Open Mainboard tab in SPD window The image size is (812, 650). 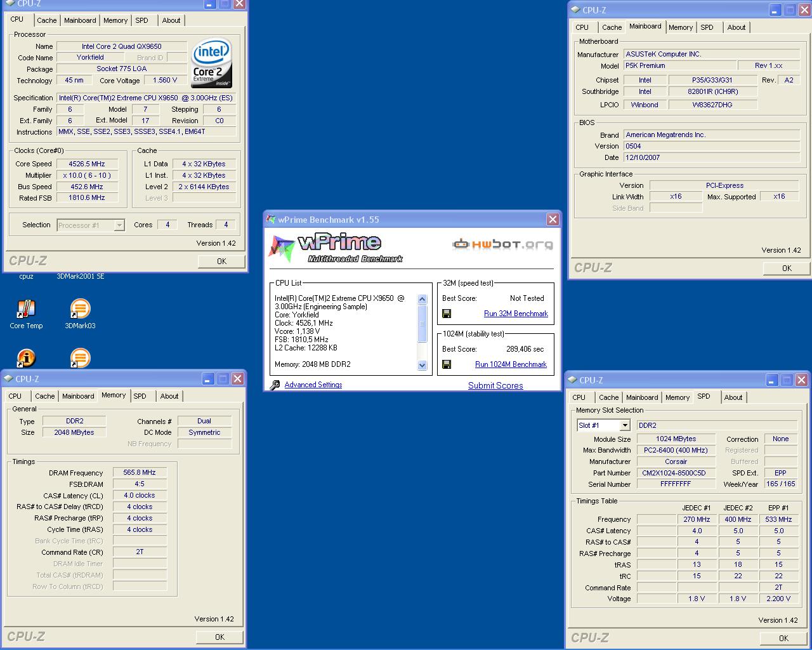point(642,397)
